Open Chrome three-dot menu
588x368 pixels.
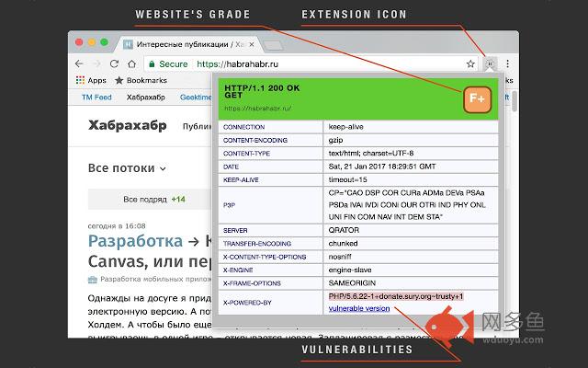point(507,63)
